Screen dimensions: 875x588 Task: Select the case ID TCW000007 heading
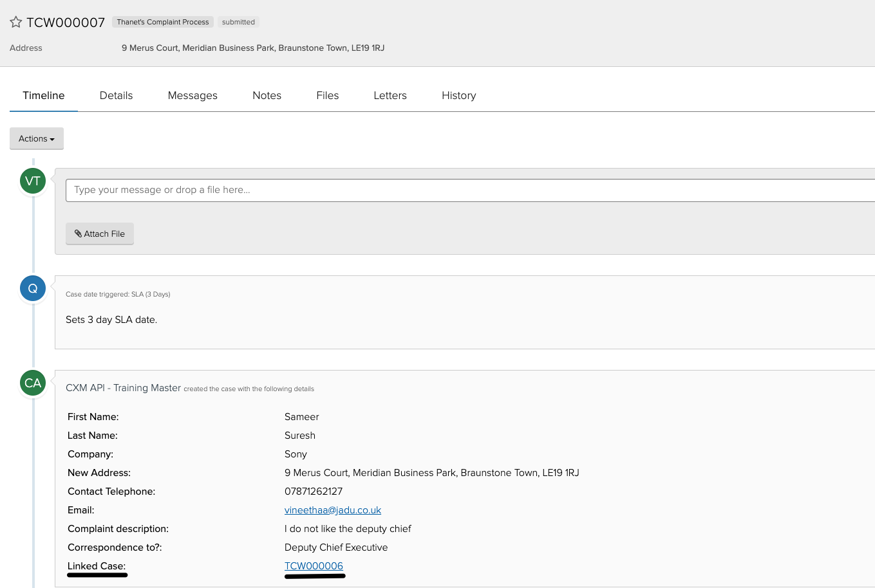pyautogui.click(x=66, y=23)
